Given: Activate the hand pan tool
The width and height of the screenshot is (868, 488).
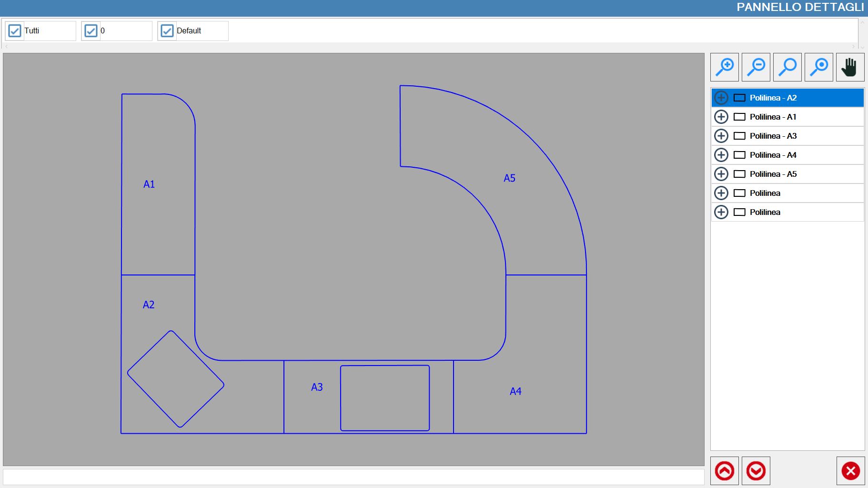Looking at the screenshot, I should click(x=850, y=67).
